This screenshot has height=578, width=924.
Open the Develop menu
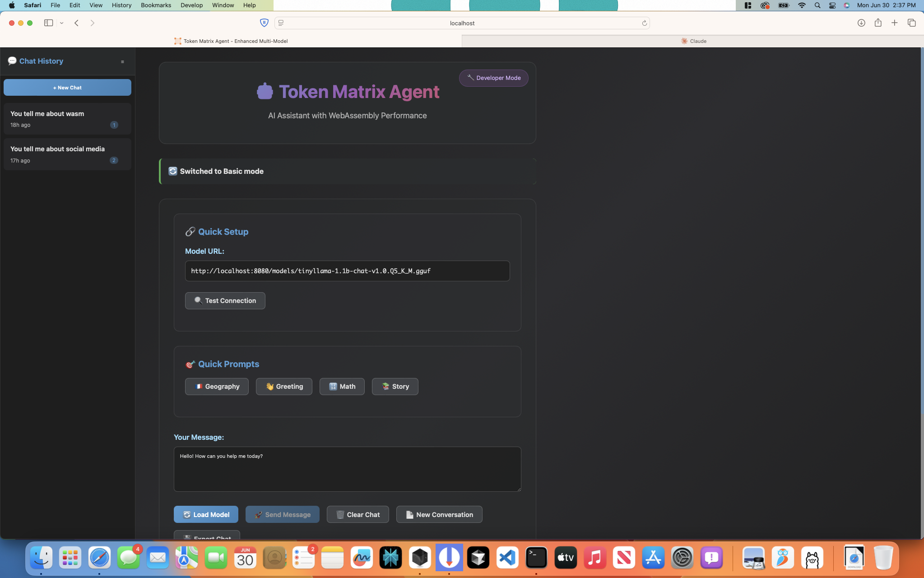(x=191, y=5)
